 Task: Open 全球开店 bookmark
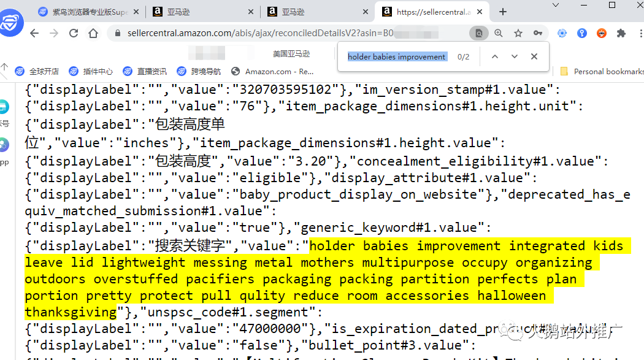pos(37,71)
